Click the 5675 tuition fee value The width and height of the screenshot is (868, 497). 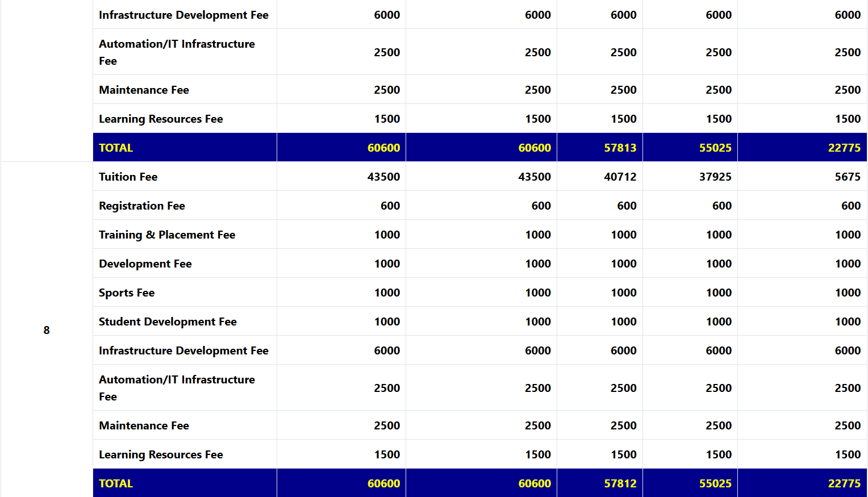pyautogui.click(x=847, y=177)
